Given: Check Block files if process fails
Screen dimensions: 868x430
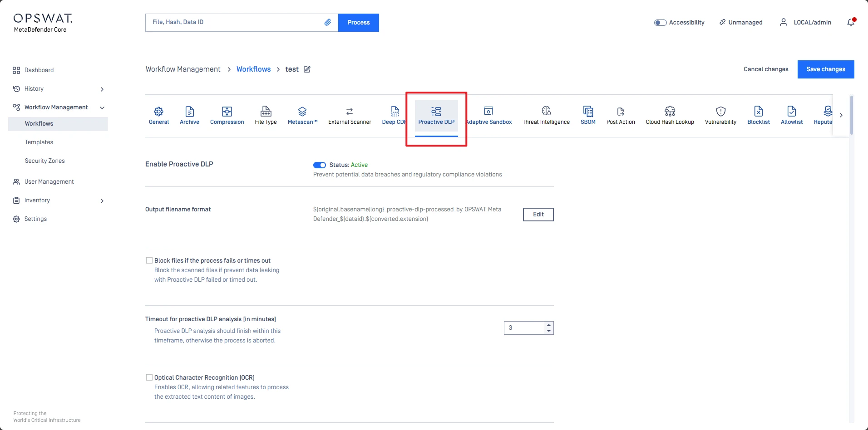Looking at the screenshot, I should coord(149,260).
